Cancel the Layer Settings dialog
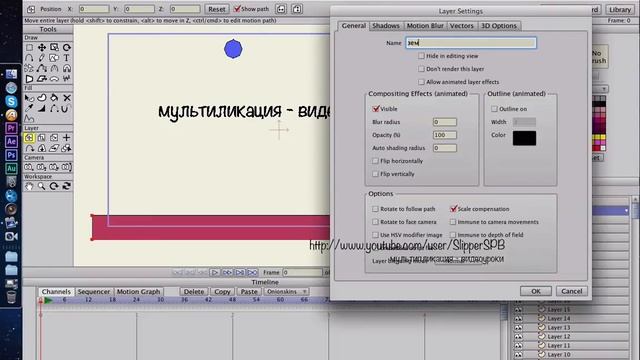The height and width of the screenshot is (360, 640). (571, 291)
